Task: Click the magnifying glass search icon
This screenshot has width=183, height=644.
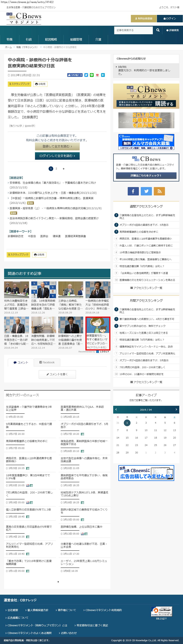Action: [x=158, y=30]
